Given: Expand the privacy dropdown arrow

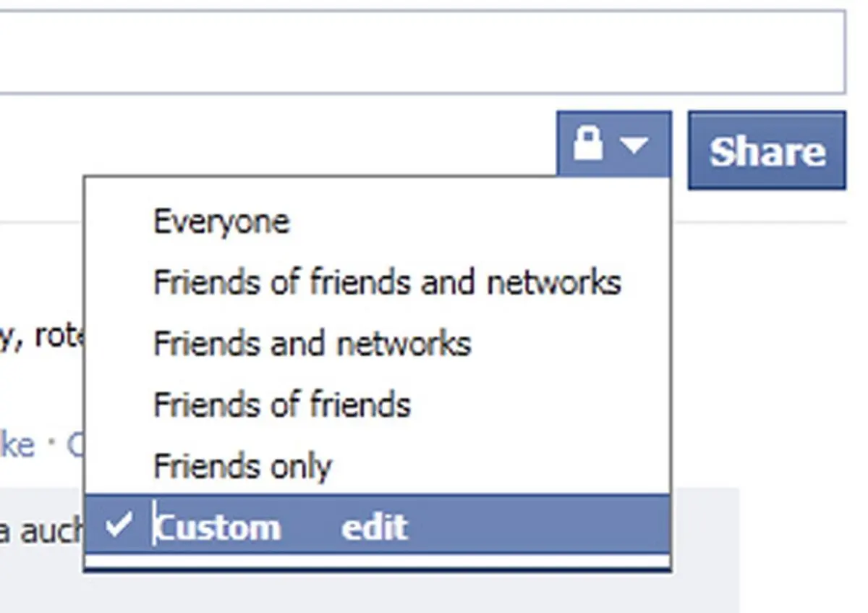Looking at the screenshot, I should click(634, 145).
